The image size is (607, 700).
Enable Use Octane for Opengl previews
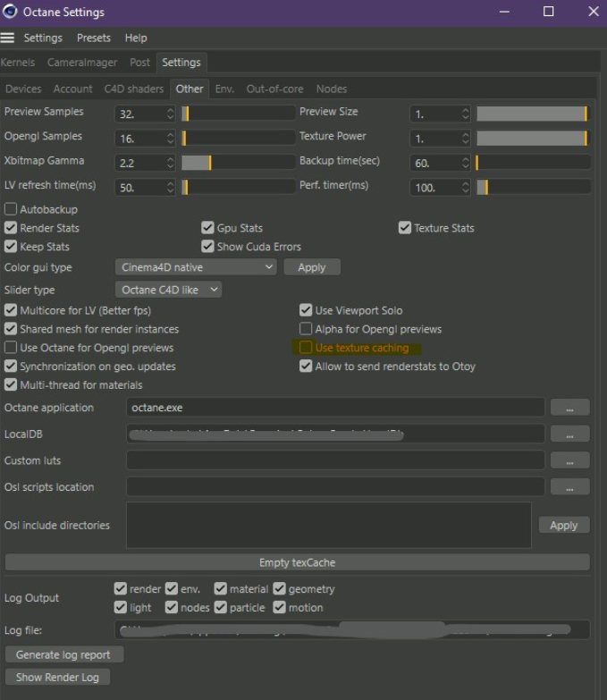click(x=11, y=348)
